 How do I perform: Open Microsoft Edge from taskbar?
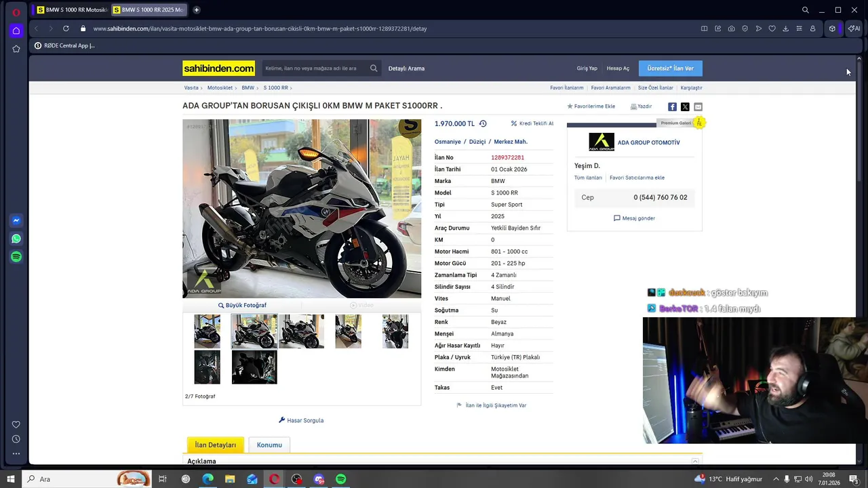point(208,479)
